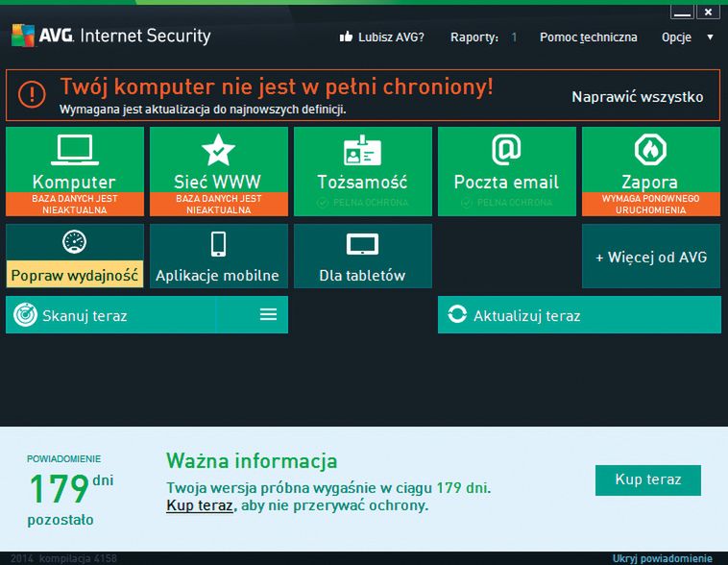Click Komputer's 'Baza danych jest nieaktualna' warning
728x565 pixels.
point(75,204)
